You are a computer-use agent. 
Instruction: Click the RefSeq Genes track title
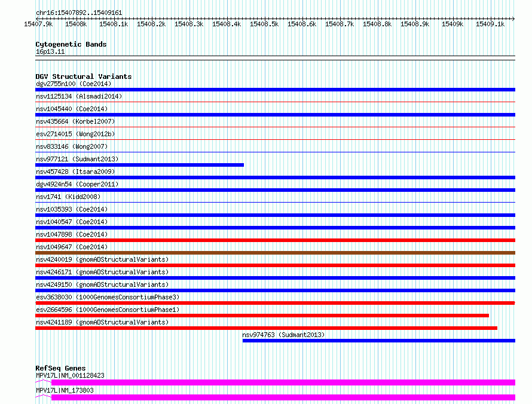(60, 368)
